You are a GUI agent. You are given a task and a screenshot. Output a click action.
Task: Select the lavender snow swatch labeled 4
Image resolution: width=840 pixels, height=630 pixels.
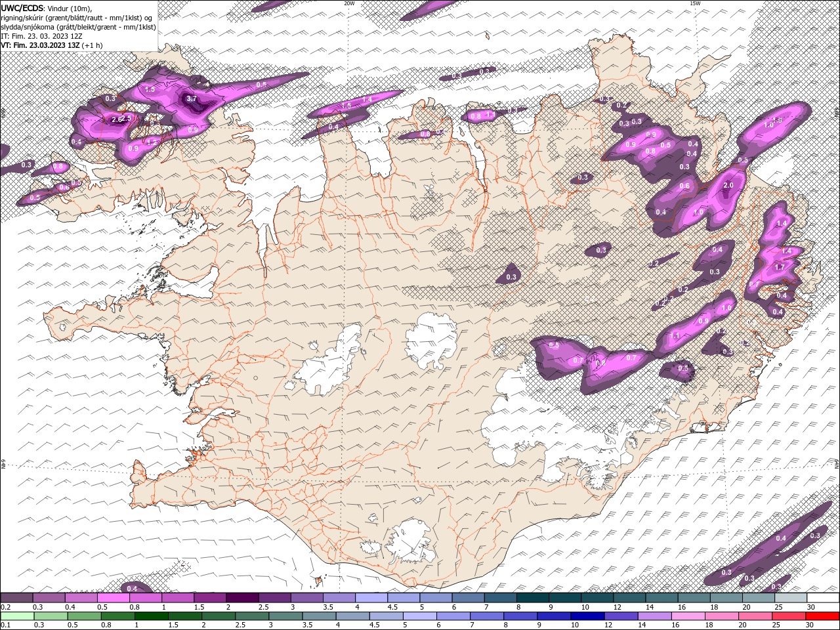[x=371, y=598]
